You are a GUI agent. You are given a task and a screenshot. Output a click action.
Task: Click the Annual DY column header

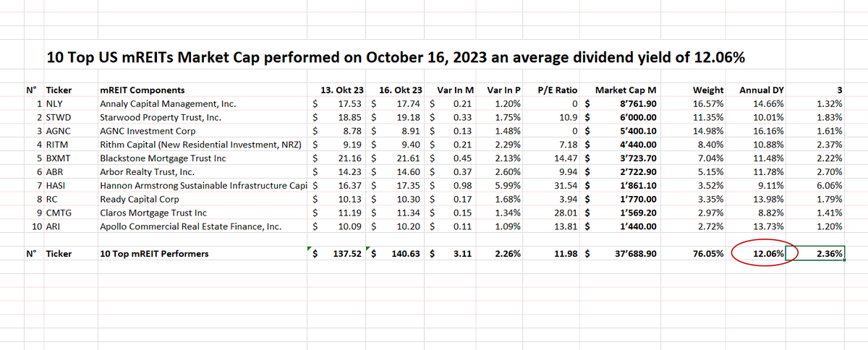[762, 90]
